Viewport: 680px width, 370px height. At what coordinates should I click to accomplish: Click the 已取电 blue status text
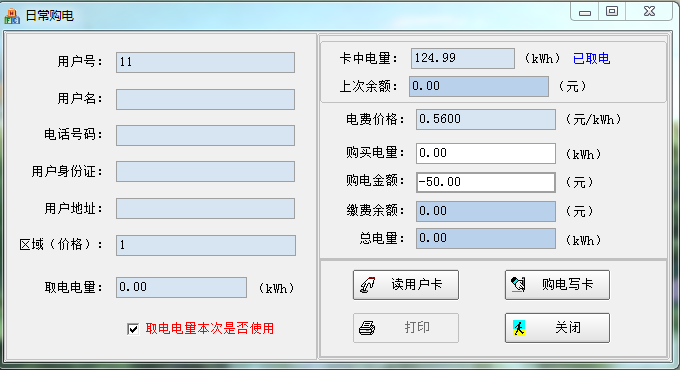(592, 59)
